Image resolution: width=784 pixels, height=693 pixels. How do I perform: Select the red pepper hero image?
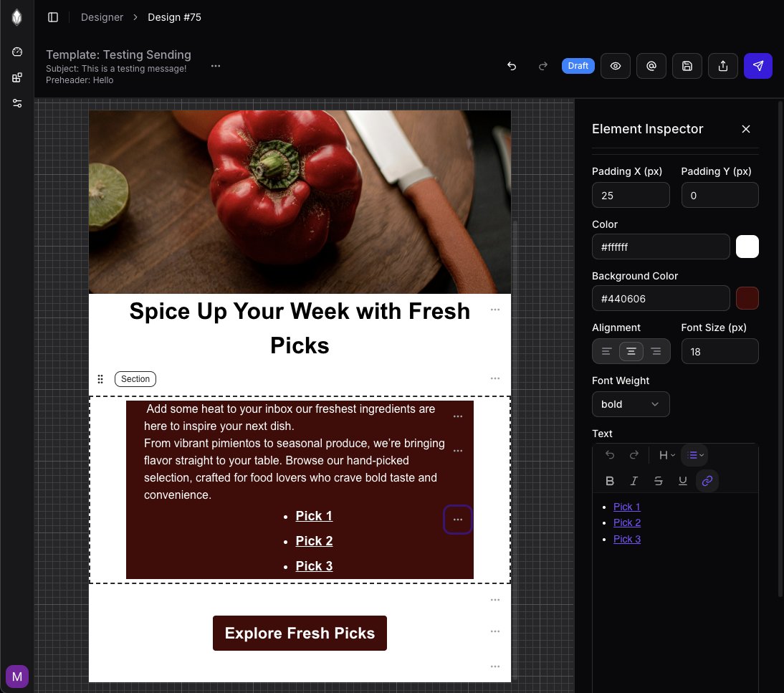pyautogui.click(x=300, y=202)
